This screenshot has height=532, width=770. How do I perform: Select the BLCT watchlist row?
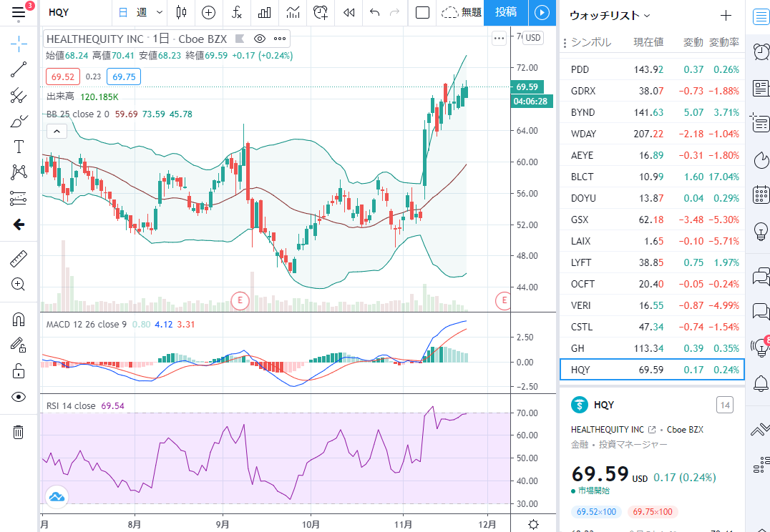coord(652,177)
